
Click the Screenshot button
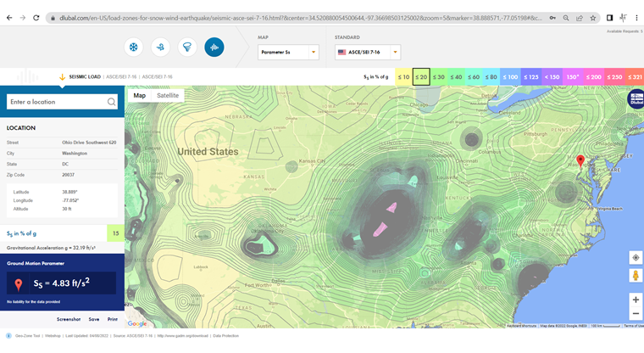[68, 319]
